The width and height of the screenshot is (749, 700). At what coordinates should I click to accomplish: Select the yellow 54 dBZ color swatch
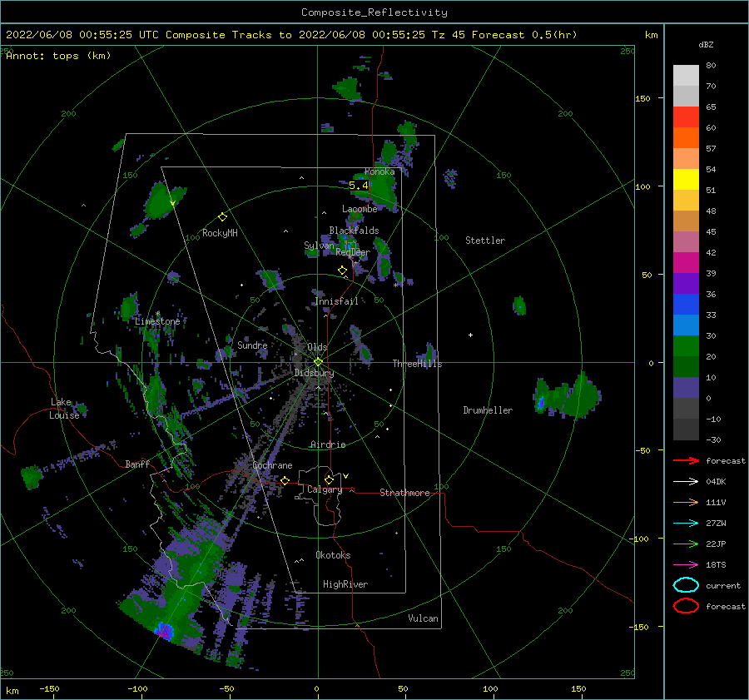click(x=686, y=179)
